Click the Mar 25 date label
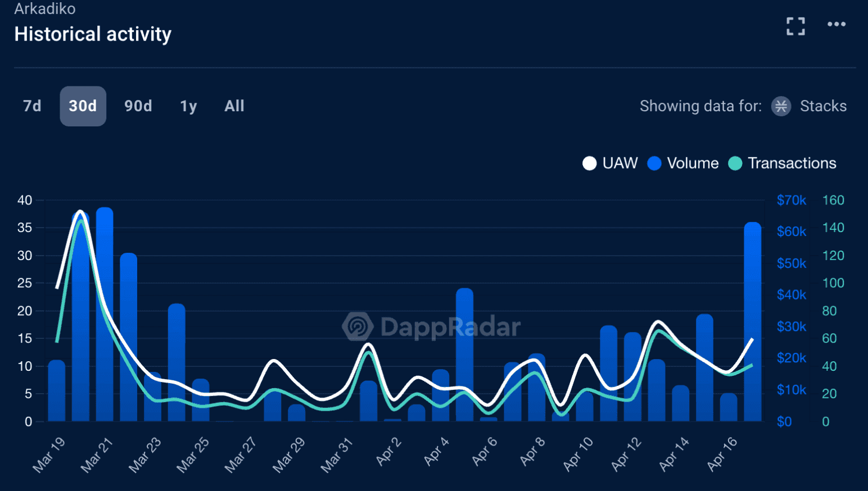Image resolution: width=868 pixels, height=491 pixels. point(193,454)
